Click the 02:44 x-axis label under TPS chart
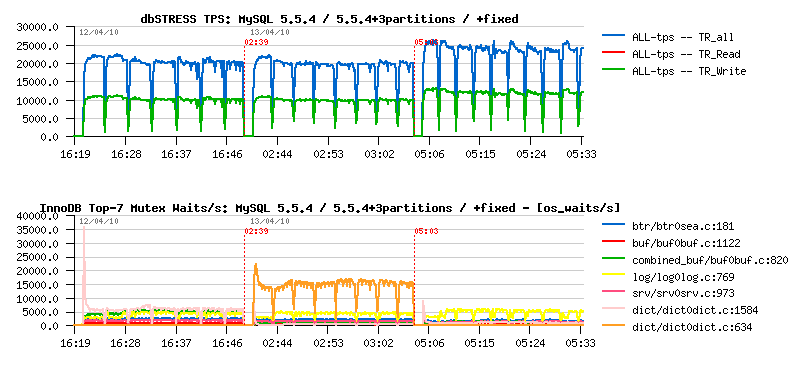 tap(277, 154)
